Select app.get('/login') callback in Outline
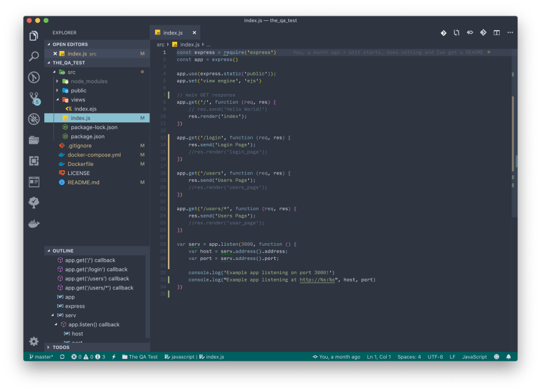The image size is (541, 392). [x=95, y=269]
